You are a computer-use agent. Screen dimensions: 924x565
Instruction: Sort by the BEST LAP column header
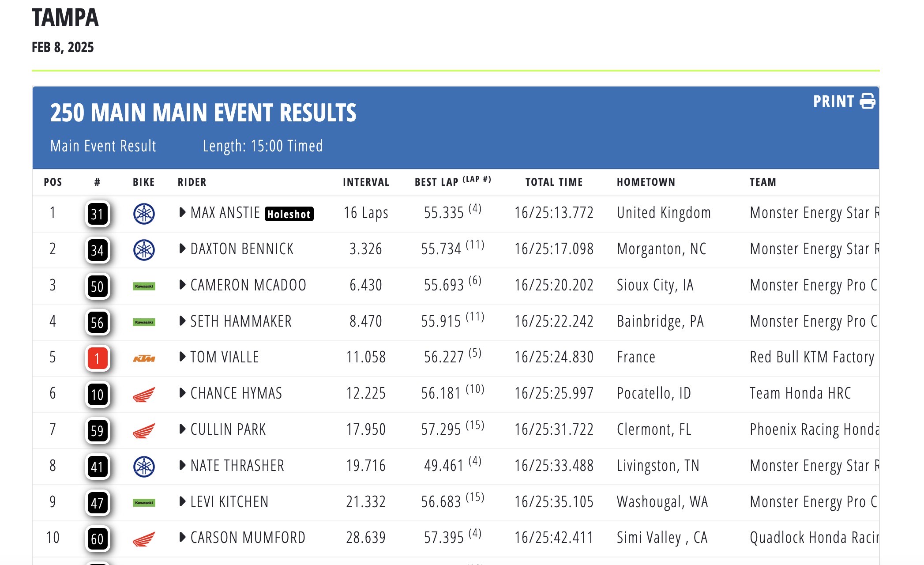[436, 182]
